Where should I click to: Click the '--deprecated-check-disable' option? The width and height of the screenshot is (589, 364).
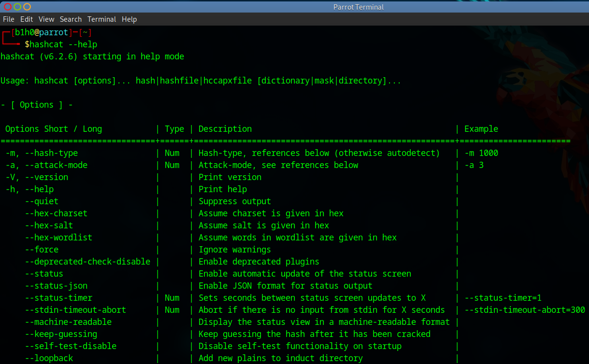click(87, 262)
